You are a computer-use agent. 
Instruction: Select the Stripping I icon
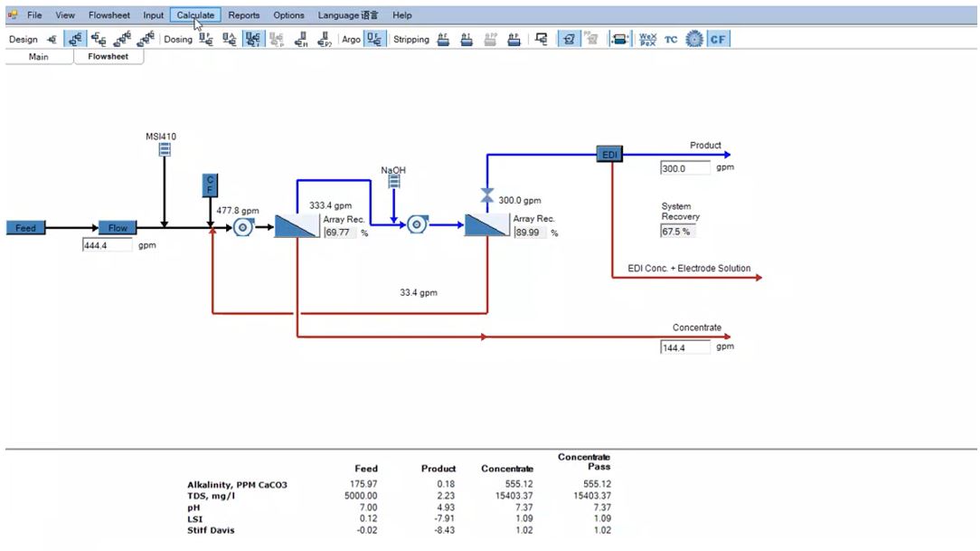pyautogui.click(x=466, y=40)
